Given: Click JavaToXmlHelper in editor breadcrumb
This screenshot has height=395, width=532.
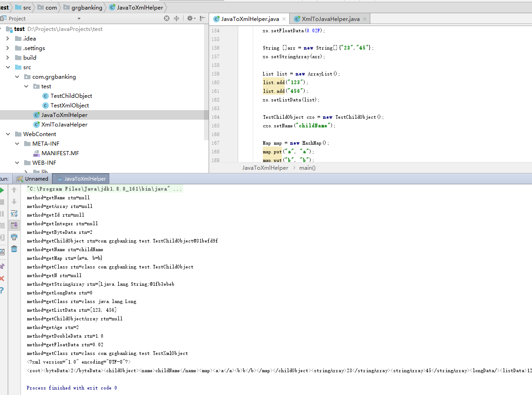Looking at the screenshot, I should [265, 168].
